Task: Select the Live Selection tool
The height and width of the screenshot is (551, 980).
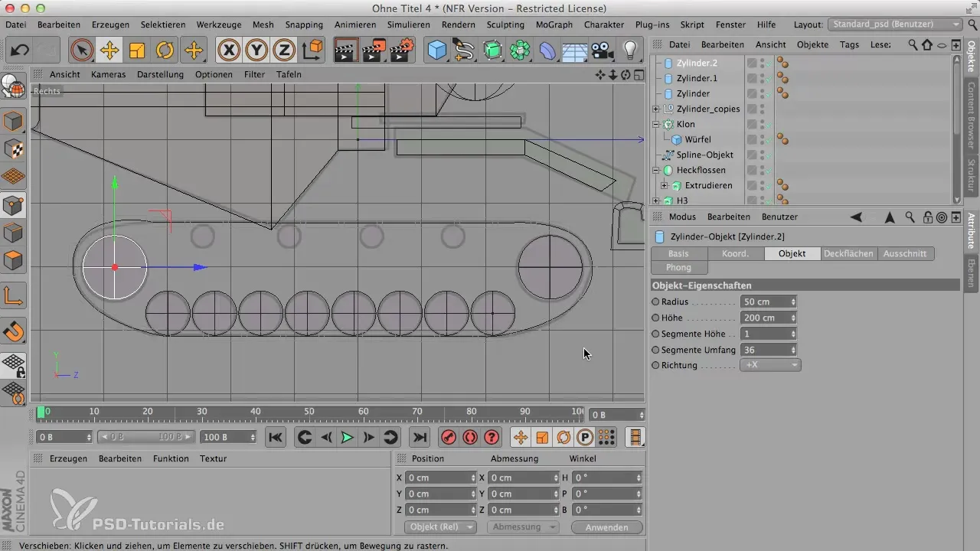Action: [x=81, y=51]
